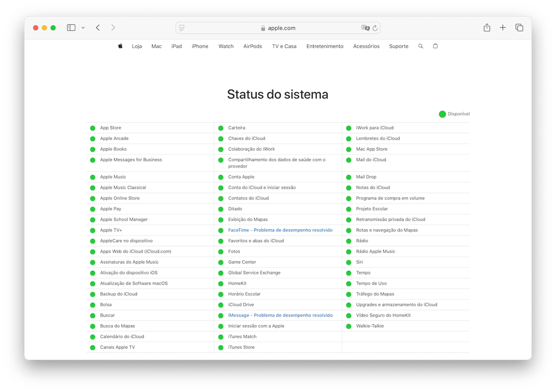This screenshot has width=556, height=392.
Task: Open the Share menu icon
Action: click(487, 27)
